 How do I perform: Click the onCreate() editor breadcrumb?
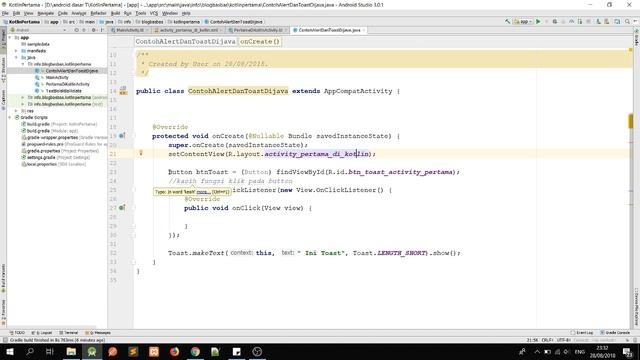click(260, 41)
